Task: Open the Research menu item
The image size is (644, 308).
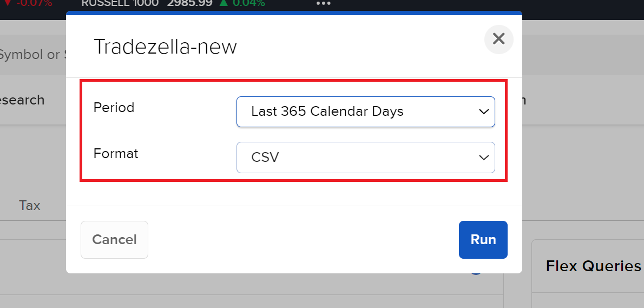Action: 22,100
